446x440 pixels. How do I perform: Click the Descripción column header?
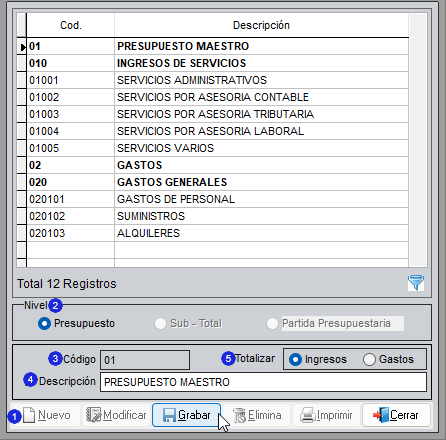(261, 25)
